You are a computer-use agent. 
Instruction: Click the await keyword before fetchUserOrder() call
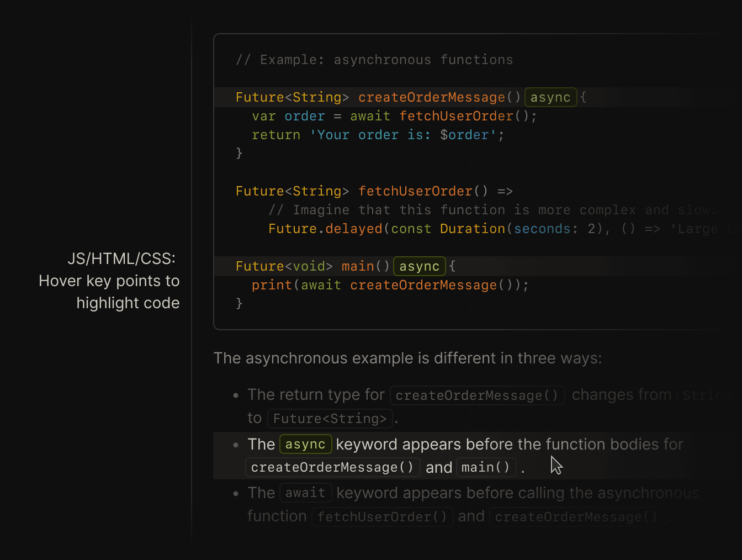tap(370, 115)
